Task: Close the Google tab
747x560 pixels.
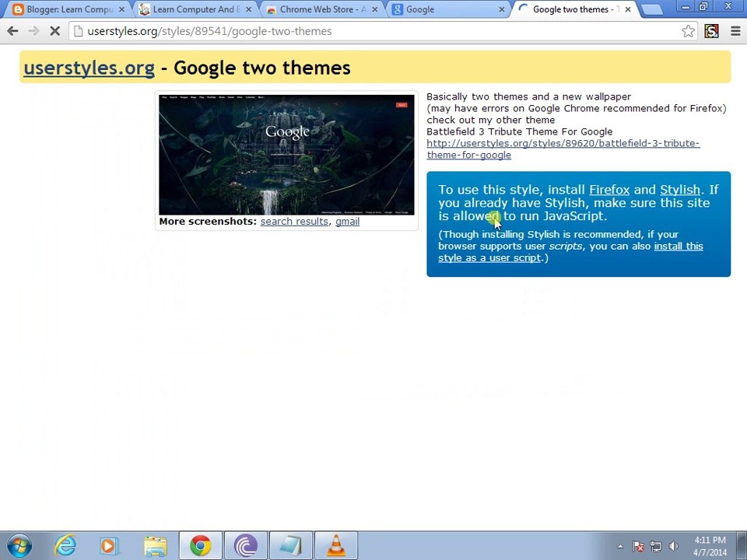Action: [501, 9]
